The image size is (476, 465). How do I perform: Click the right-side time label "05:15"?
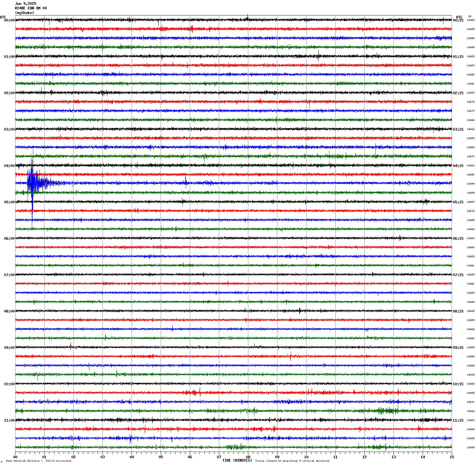pyautogui.click(x=458, y=202)
